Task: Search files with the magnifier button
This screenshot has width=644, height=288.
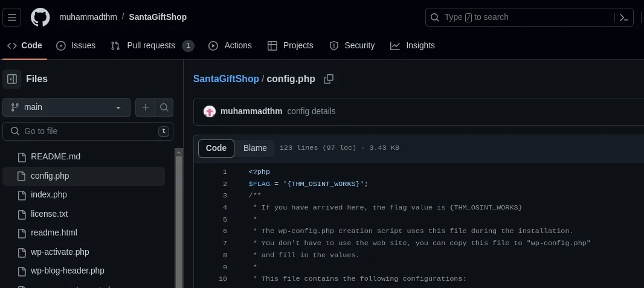Action: pos(164,107)
